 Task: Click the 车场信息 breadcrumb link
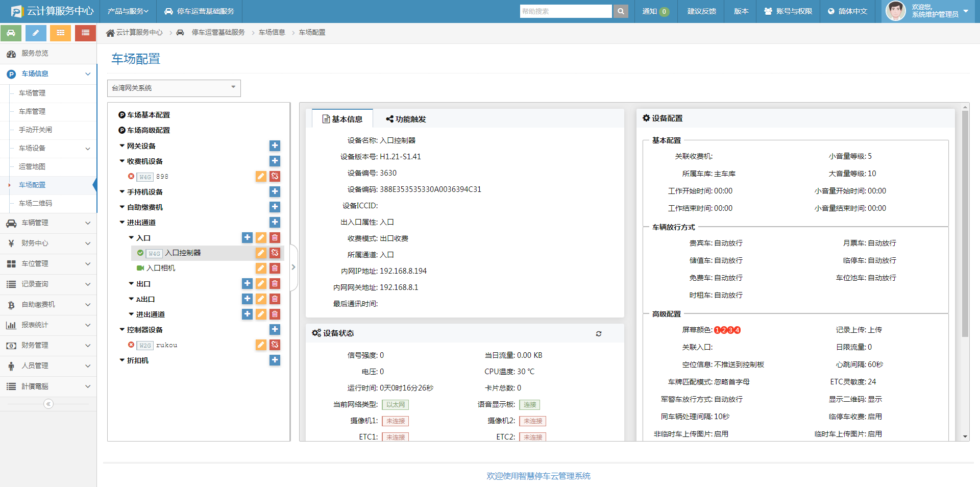click(272, 33)
